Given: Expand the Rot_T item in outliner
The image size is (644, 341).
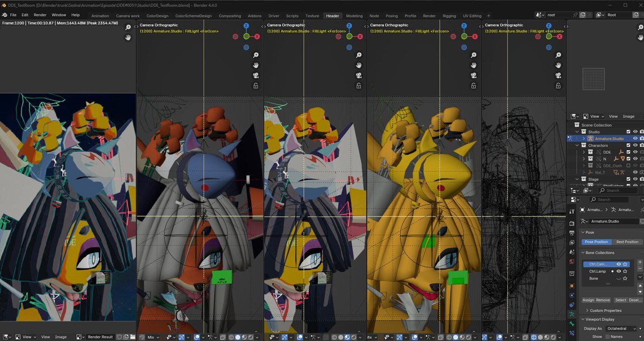Looking at the screenshot, I should (584, 173).
